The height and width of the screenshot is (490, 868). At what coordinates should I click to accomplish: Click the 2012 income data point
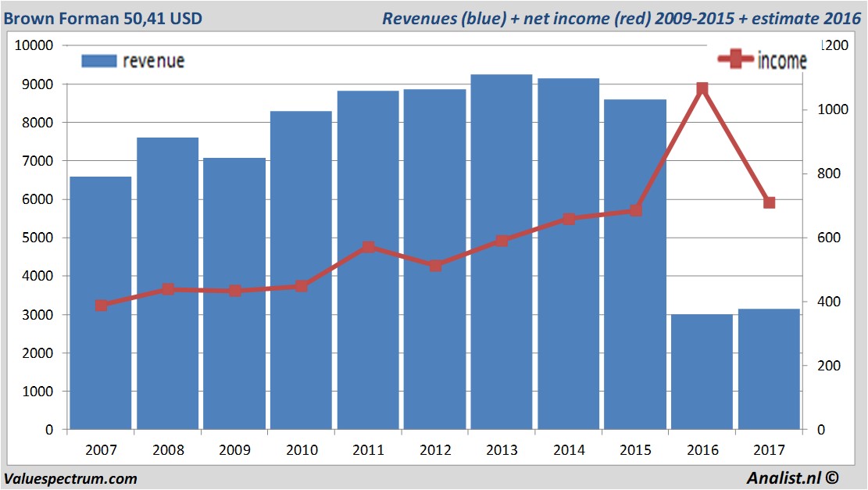435,266
